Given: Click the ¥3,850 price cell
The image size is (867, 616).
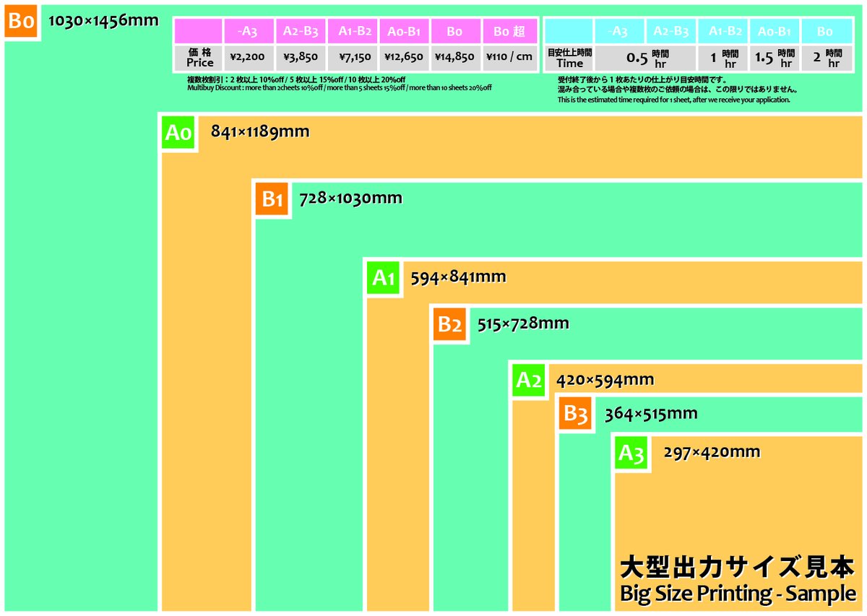Looking at the screenshot, I should click(x=301, y=58).
